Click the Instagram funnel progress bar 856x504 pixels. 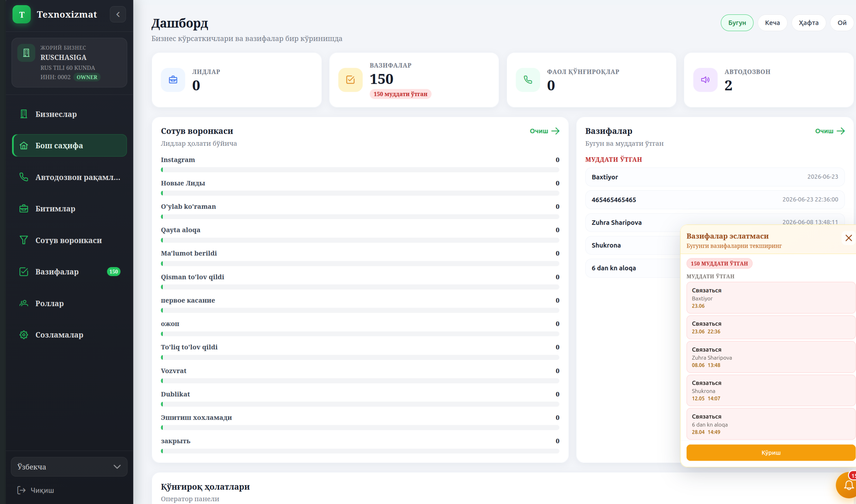pyautogui.click(x=360, y=169)
